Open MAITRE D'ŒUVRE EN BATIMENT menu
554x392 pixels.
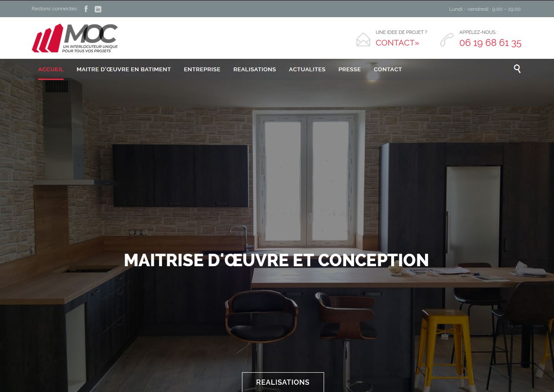(x=124, y=69)
